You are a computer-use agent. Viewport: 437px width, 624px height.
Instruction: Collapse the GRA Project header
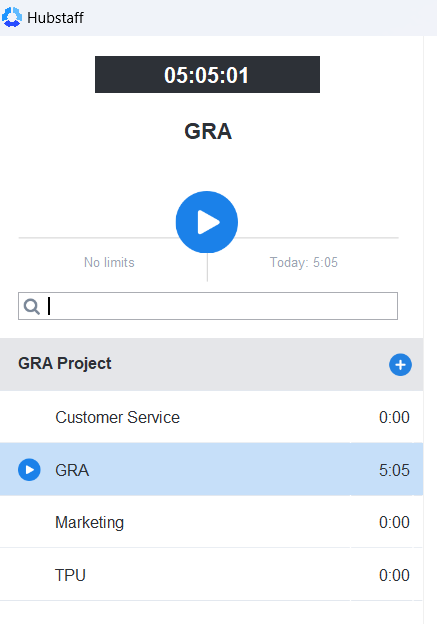click(x=211, y=364)
